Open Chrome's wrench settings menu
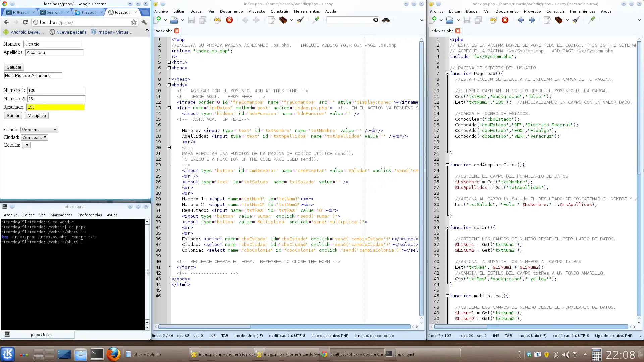 (144, 22)
